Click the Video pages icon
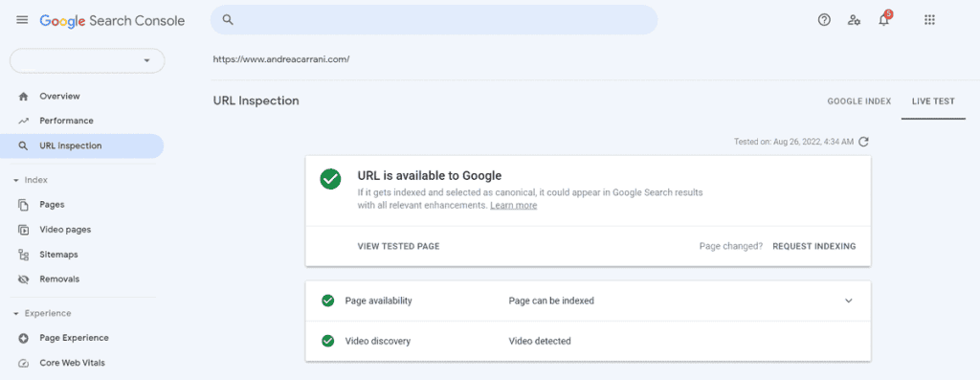Screen dimensions: 980x380 click(x=24, y=230)
